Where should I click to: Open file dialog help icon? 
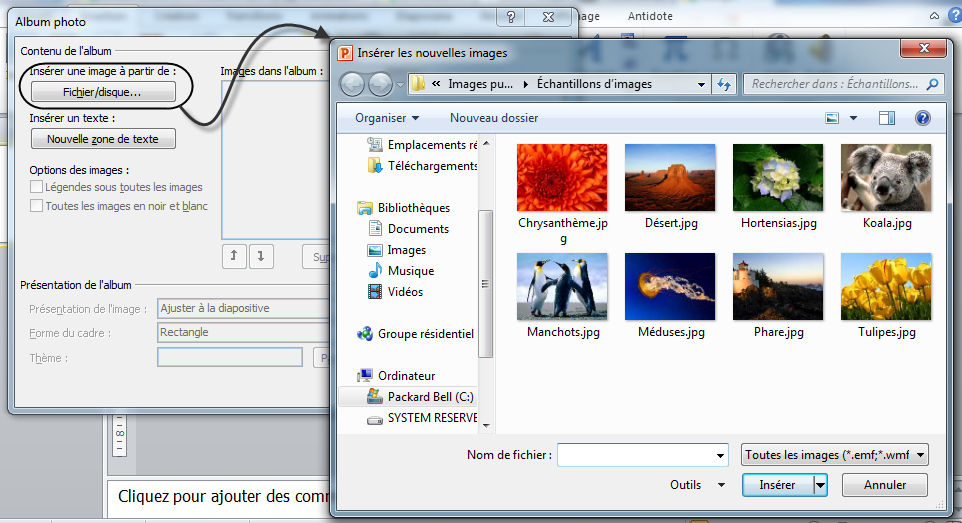(x=923, y=118)
